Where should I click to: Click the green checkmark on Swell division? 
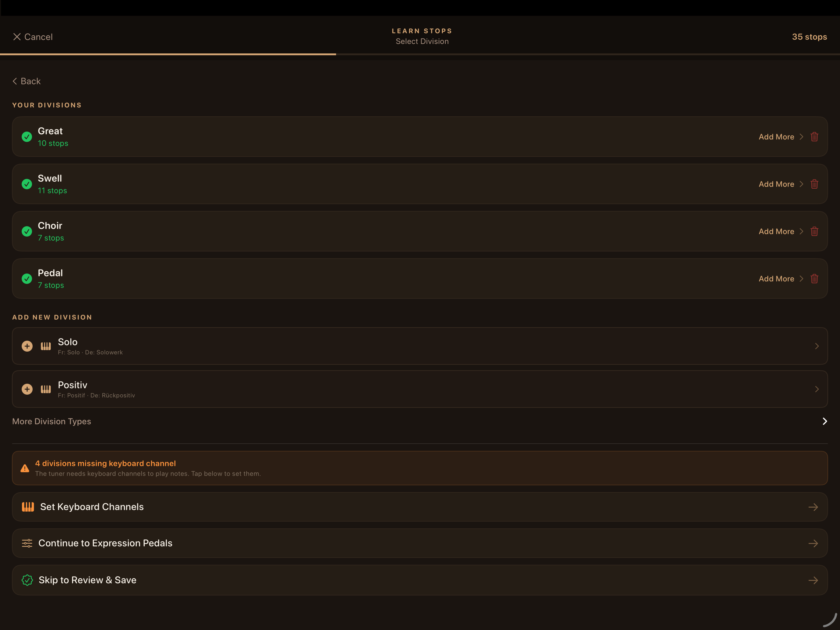(x=27, y=184)
